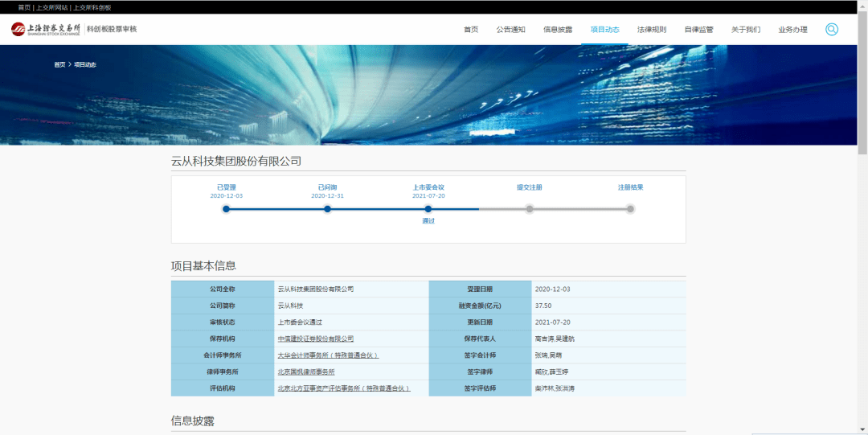The height and width of the screenshot is (435, 868).
Task: Go to 上交所网站 link in top bar
Action: coord(52,8)
